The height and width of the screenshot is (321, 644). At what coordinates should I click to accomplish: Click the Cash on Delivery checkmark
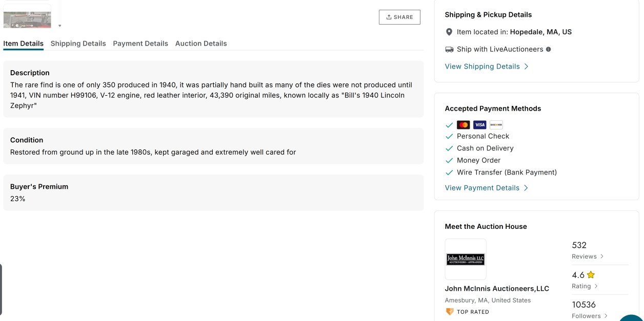449,148
